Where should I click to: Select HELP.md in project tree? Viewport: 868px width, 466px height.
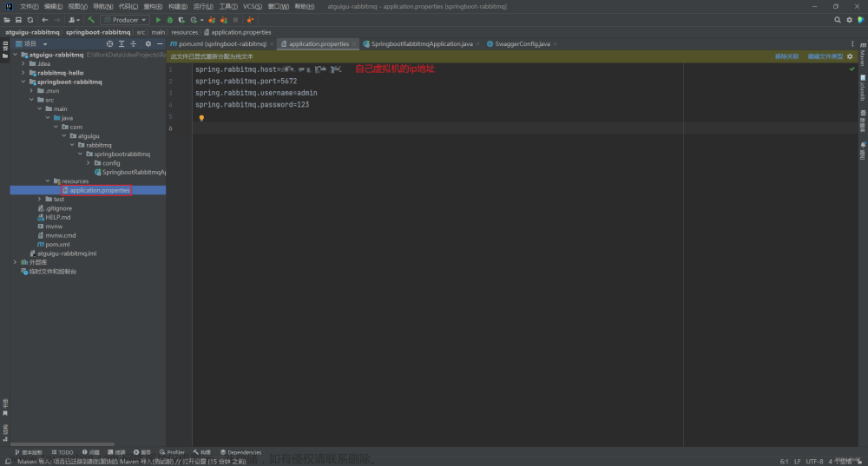57,218
